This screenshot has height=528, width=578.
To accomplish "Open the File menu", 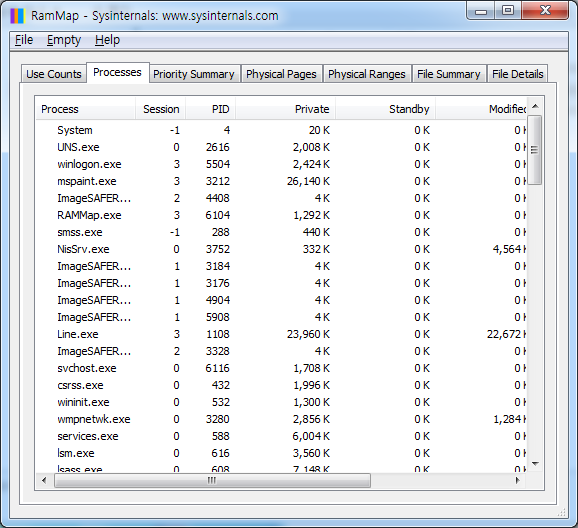I will pos(24,40).
